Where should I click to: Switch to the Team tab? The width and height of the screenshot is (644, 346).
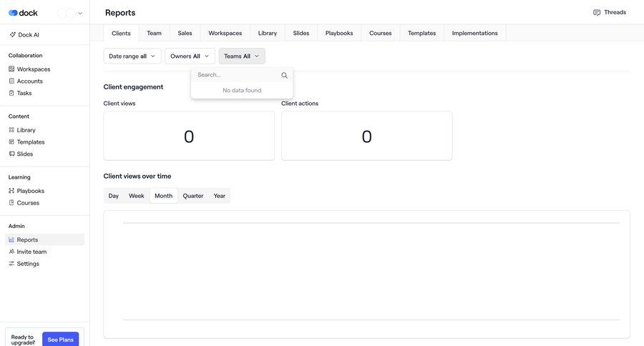pyautogui.click(x=154, y=33)
